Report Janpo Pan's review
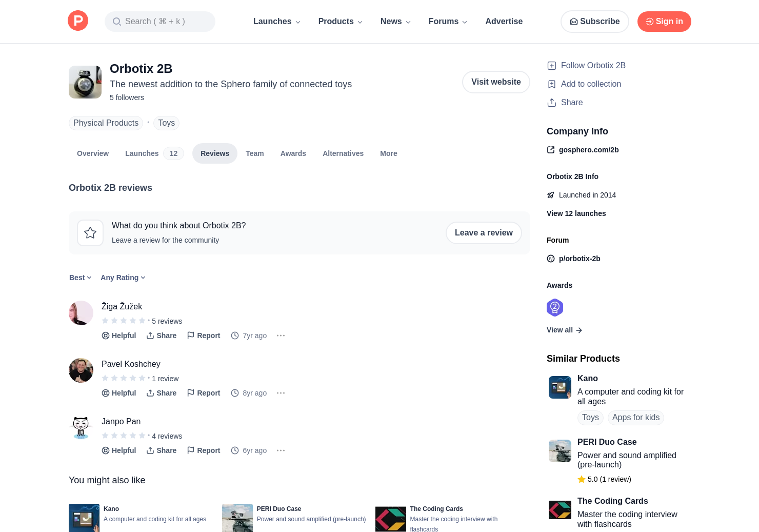The image size is (759, 532). [x=204, y=450]
